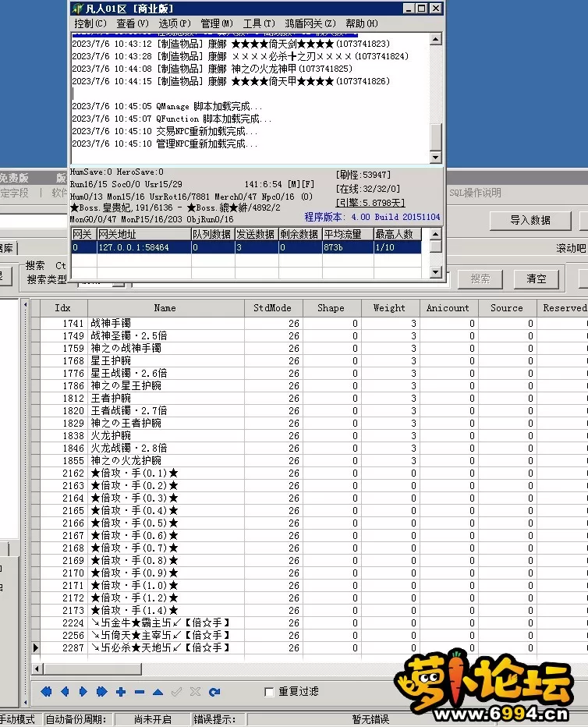
Task: Insert new record with plus icon
Action: pos(121,692)
